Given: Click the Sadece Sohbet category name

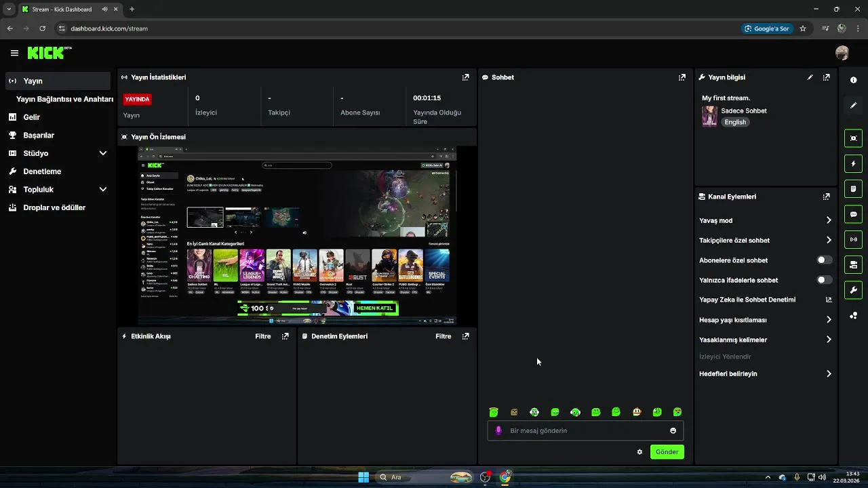Looking at the screenshot, I should click(x=744, y=110).
